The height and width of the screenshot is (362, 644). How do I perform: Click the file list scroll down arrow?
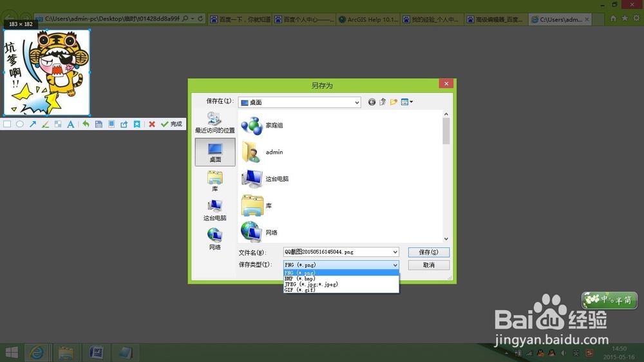[446, 239]
